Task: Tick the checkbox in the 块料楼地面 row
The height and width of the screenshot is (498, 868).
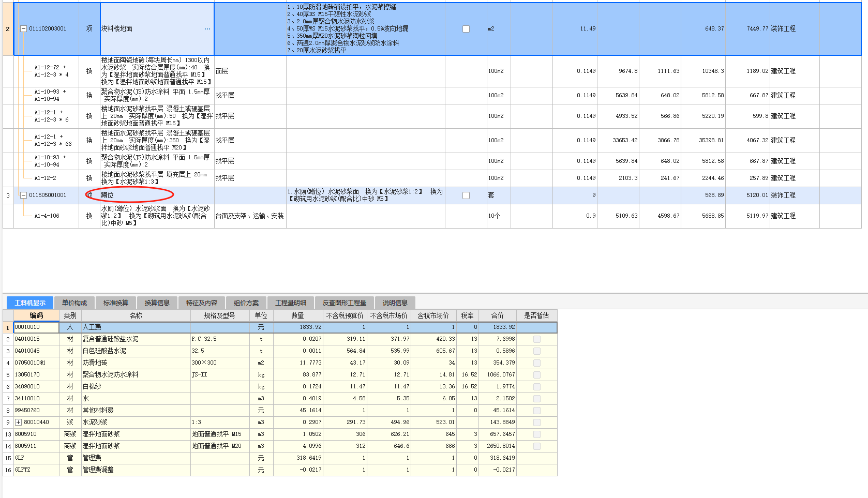Action: (466, 29)
